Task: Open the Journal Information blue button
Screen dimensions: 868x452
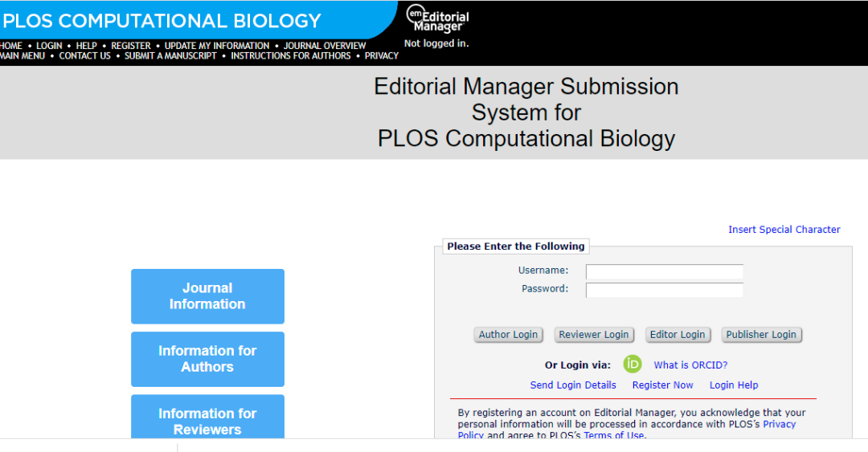Action: coord(207,296)
